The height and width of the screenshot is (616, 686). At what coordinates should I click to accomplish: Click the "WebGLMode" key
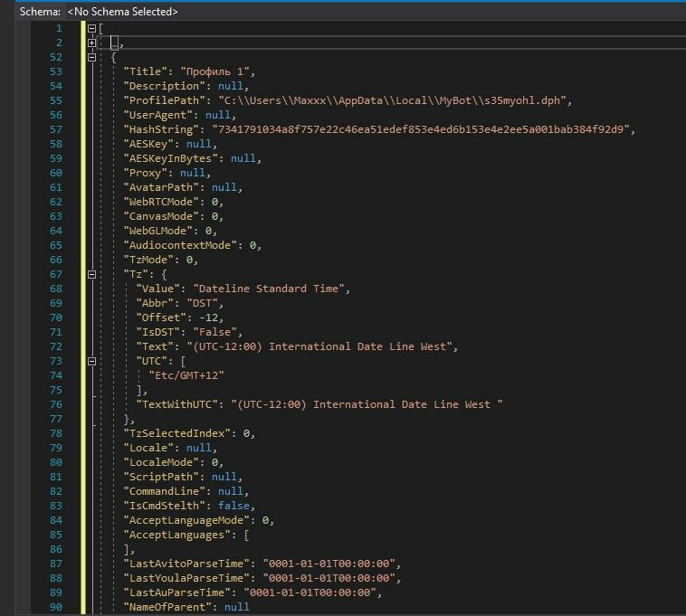(158, 231)
